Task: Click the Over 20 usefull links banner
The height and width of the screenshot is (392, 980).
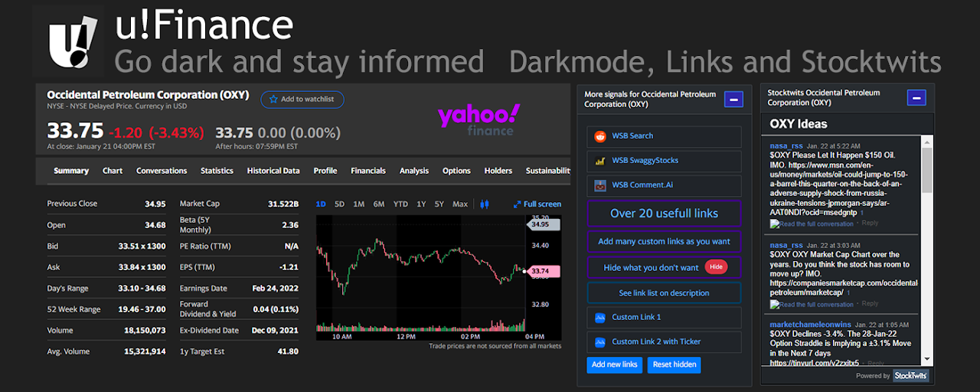Action: click(x=665, y=214)
